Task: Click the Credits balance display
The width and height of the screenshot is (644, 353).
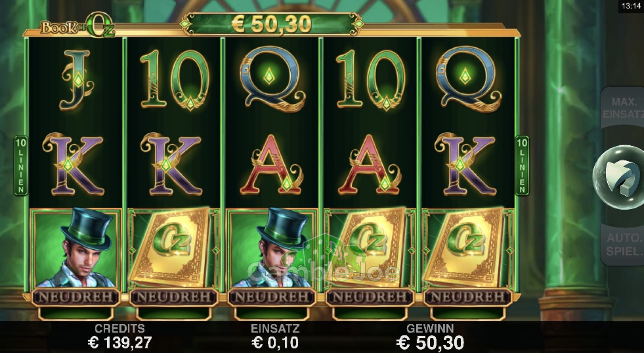Action: 119,336
